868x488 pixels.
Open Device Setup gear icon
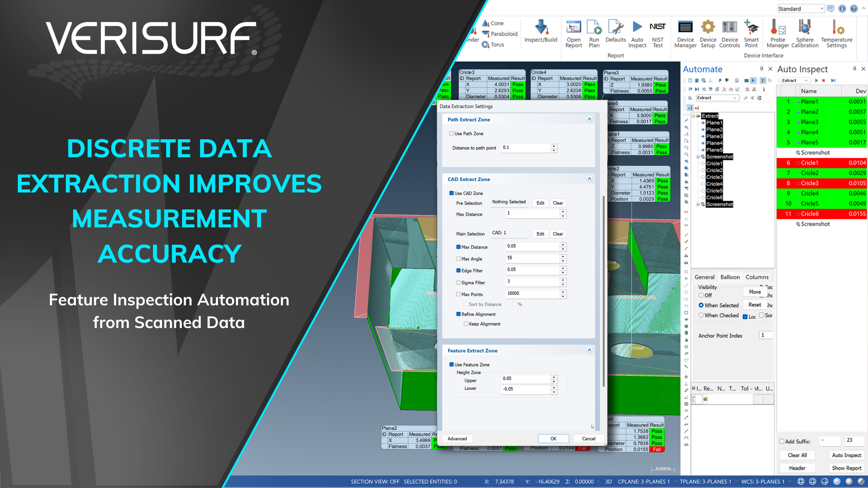[x=708, y=34]
